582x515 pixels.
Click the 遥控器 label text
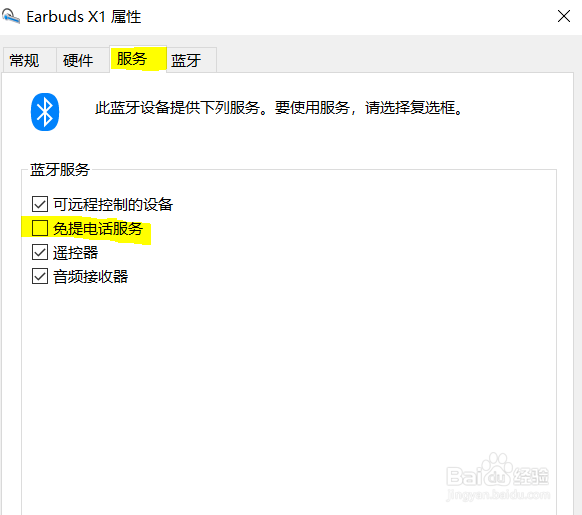pos(75,252)
